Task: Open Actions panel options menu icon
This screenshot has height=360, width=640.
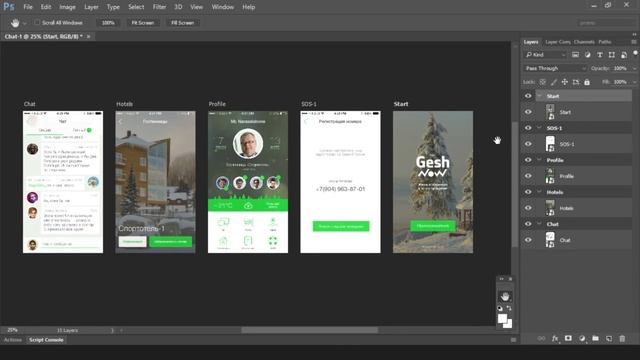Action: [x=513, y=340]
